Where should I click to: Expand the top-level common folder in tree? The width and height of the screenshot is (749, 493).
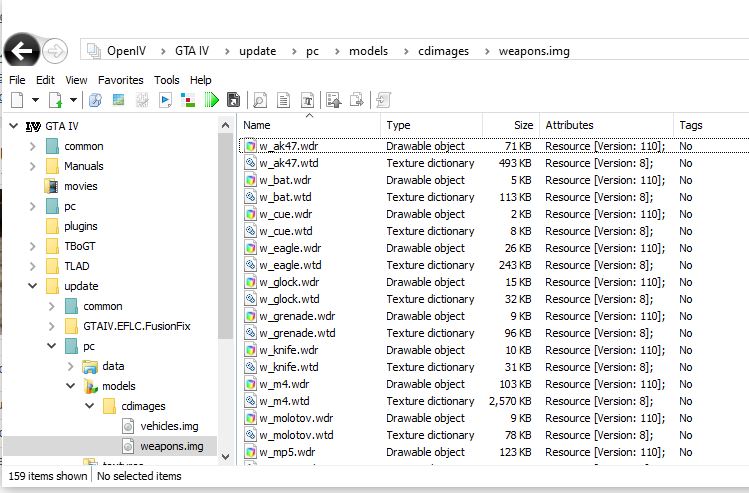pyautogui.click(x=32, y=146)
